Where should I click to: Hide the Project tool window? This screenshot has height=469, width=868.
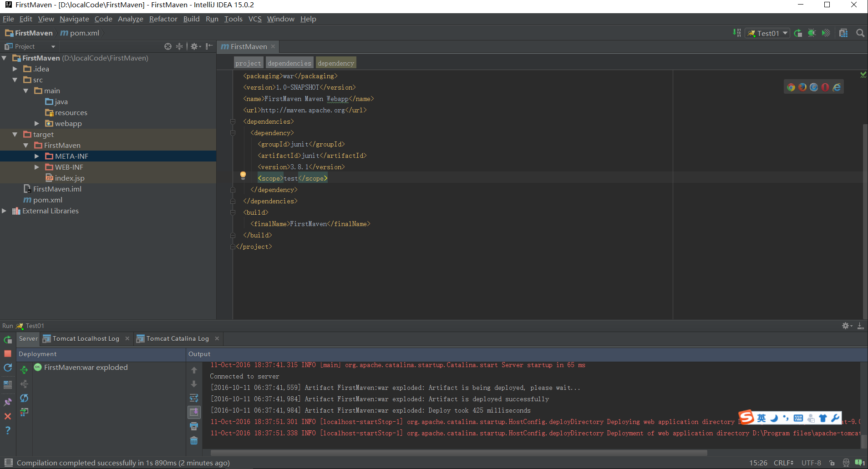[209, 46]
